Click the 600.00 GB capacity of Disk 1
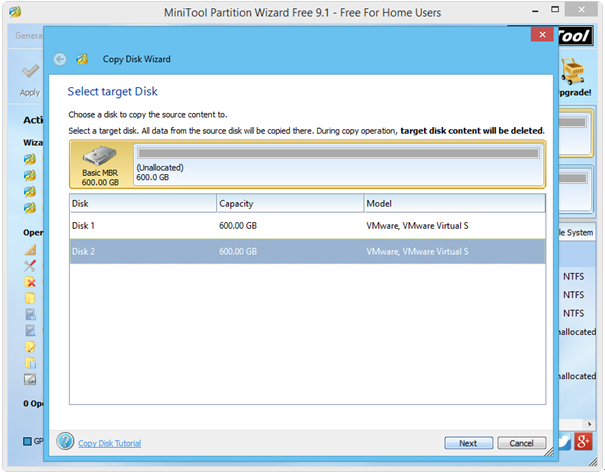Viewport: 605px width, 473px height. pyautogui.click(x=238, y=226)
